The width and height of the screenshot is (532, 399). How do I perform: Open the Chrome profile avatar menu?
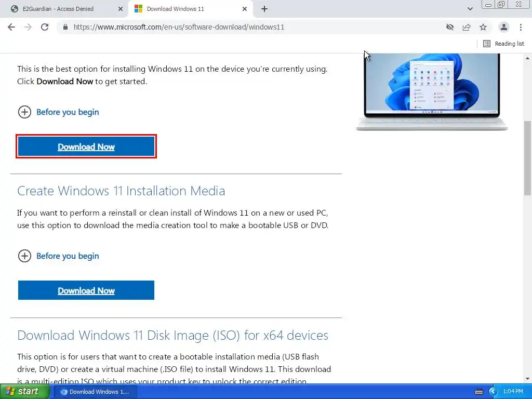click(x=504, y=27)
